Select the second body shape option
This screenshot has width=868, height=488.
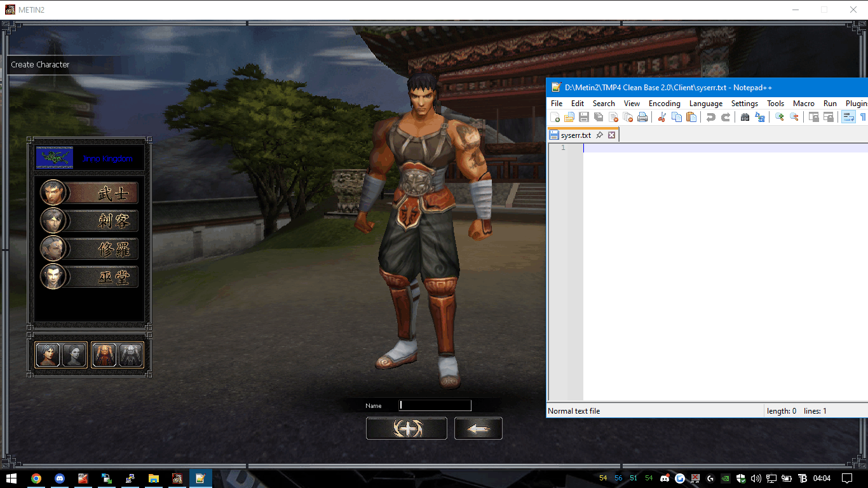(130, 355)
